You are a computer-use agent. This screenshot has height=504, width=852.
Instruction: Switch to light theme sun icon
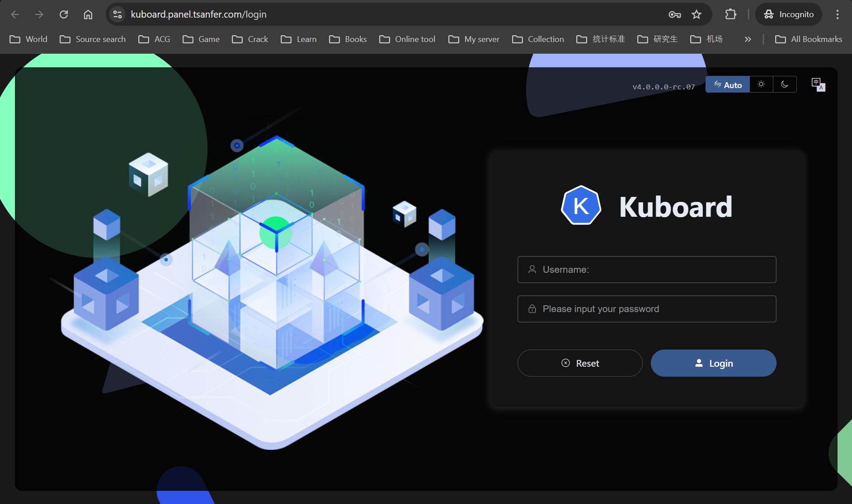(761, 84)
